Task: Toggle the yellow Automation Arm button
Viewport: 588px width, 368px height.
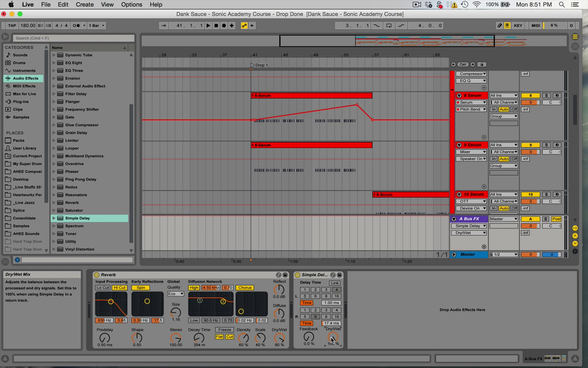Action: pyautogui.click(x=244, y=25)
